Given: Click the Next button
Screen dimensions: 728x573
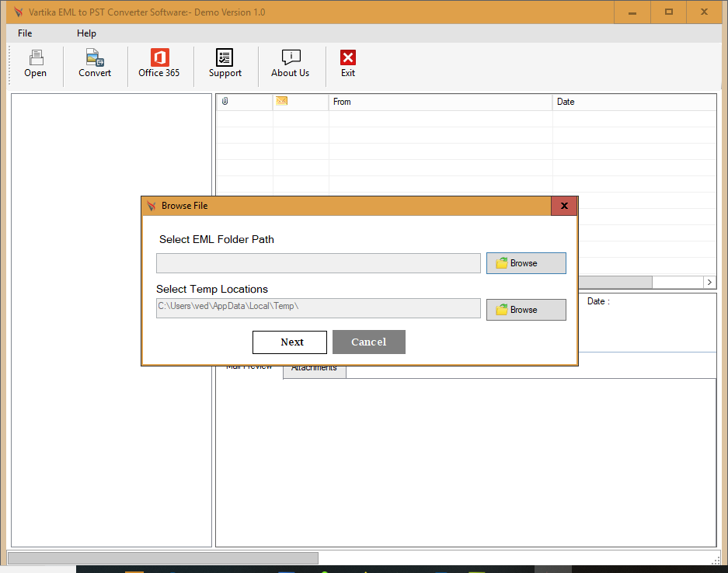Looking at the screenshot, I should pyautogui.click(x=290, y=342).
